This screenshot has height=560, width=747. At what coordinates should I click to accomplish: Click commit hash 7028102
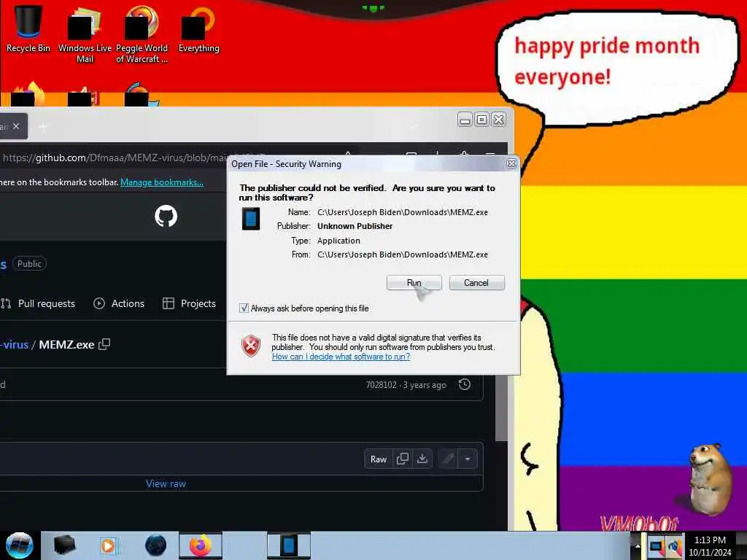tap(381, 385)
